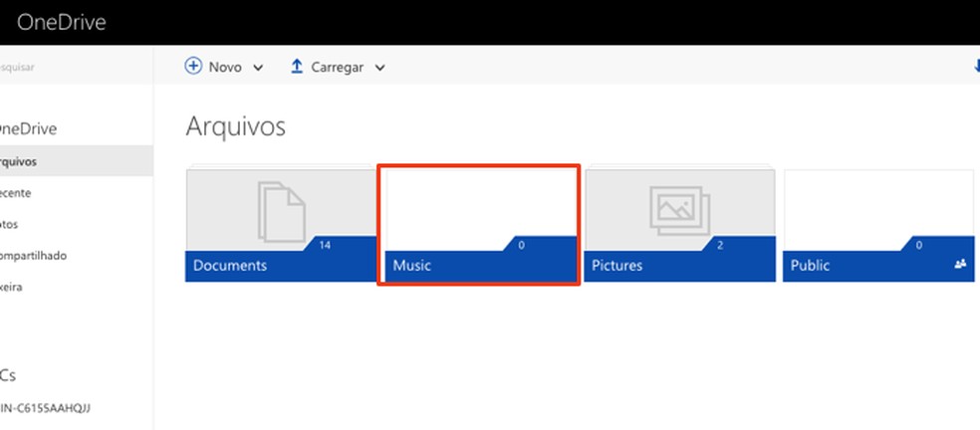
Task: Click the 14 item count on Documents
Action: (x=325, y=245)
